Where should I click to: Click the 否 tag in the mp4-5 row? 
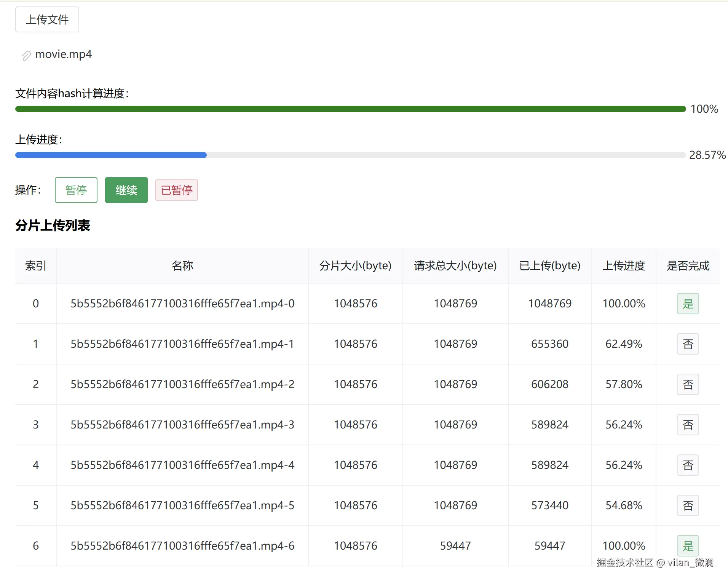click(688, 505)
